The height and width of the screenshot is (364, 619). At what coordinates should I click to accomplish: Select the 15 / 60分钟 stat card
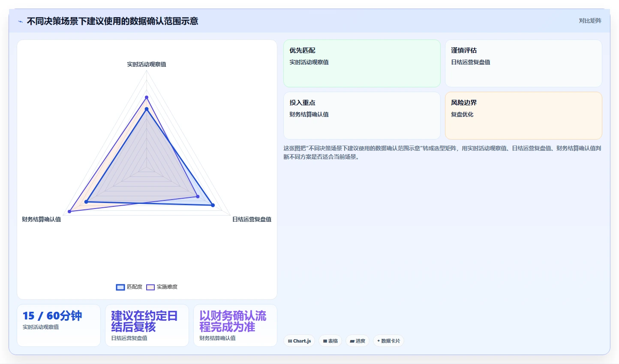[x=59, y=325]
